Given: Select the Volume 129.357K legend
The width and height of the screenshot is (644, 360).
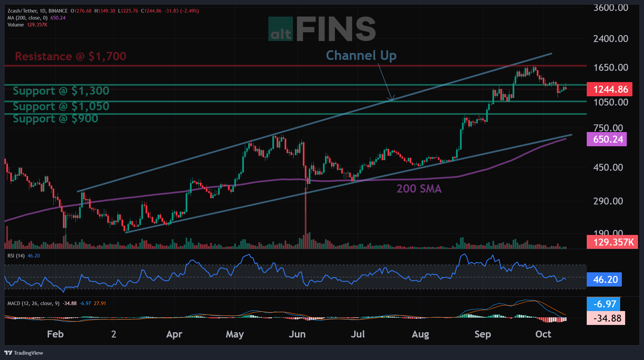Looking at the screenshot, I should (27, 25).
